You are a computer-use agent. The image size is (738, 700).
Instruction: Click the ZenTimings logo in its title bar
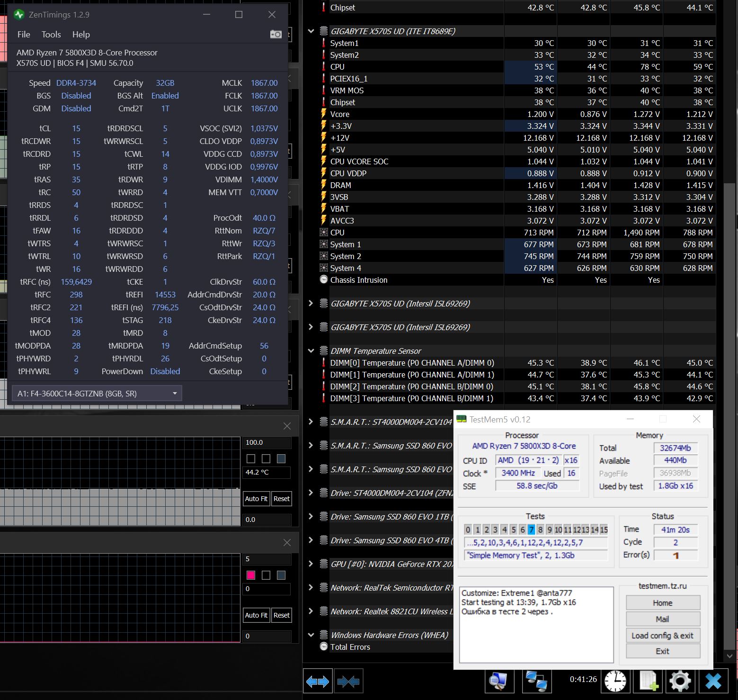tap(19, 15)
